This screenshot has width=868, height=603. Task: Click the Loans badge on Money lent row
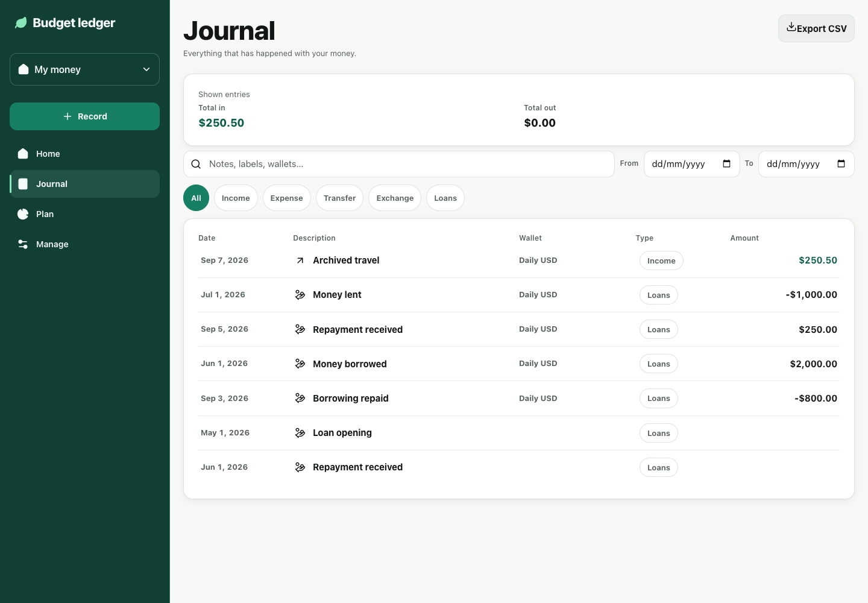659,295
